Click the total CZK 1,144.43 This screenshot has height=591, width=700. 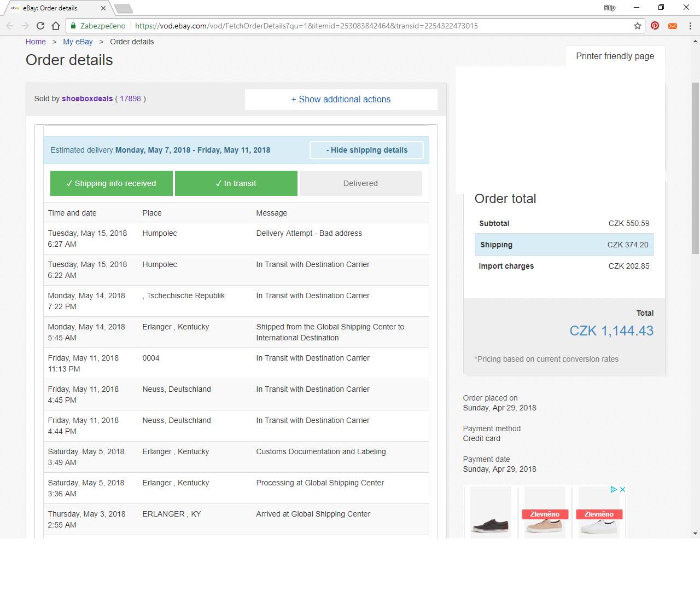coord(611,331)
